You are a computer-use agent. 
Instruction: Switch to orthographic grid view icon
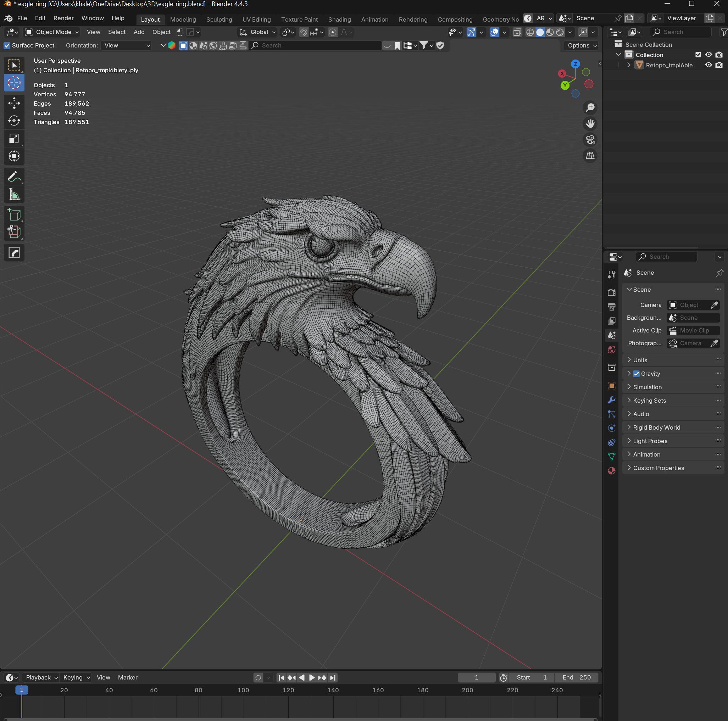[x=590, y=156]
